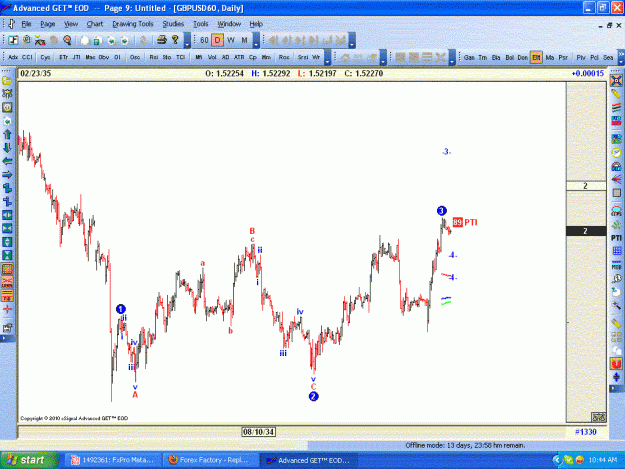
Task: Expand the left sidebar overflow arrow
Action: tap(7, 338)
